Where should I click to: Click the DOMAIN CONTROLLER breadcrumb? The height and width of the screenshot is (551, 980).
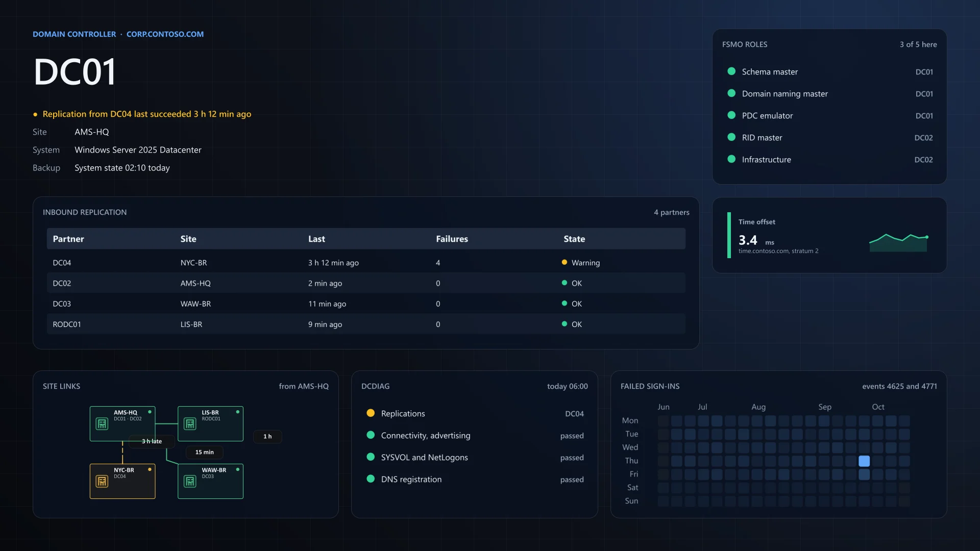pyautogui.click(x=74, y=34)
